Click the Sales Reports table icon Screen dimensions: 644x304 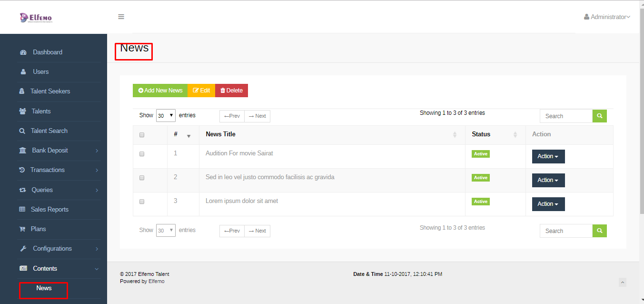point(22,210)
